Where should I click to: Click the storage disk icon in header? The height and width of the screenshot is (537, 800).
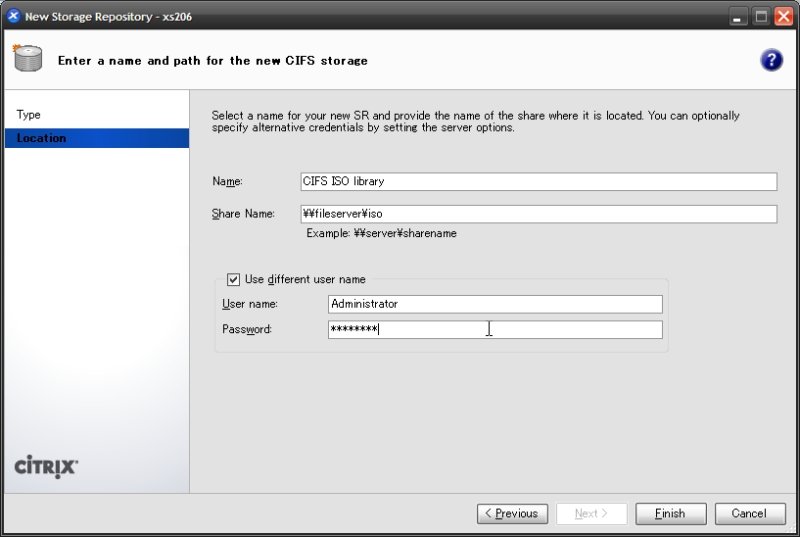coord(28,58)
